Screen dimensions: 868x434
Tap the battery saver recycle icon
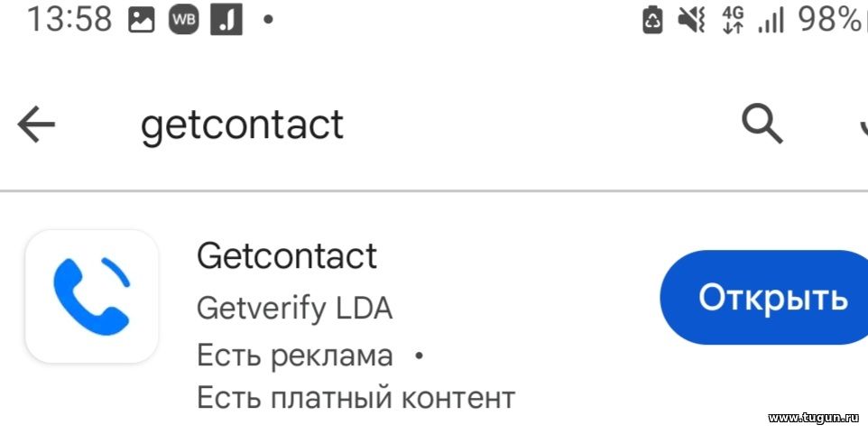[652, 22]
